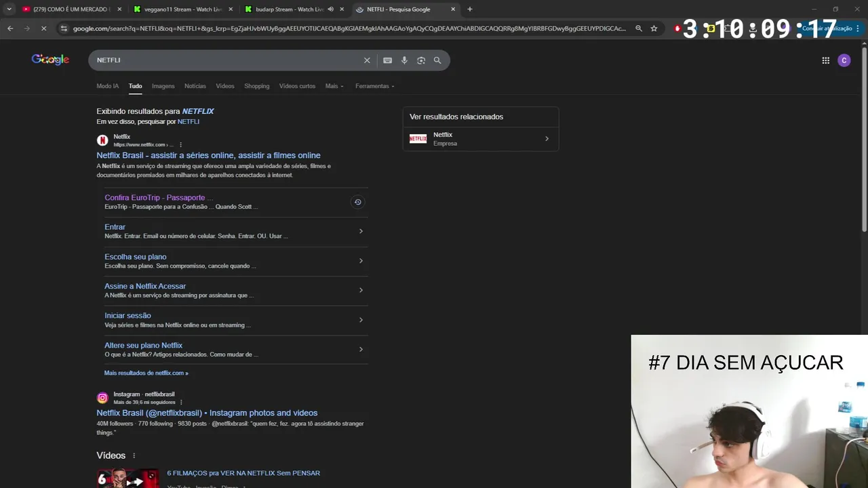868x488 pixels.
Task: Select the Modo IA search tab
Action: (x=107, y=86)
